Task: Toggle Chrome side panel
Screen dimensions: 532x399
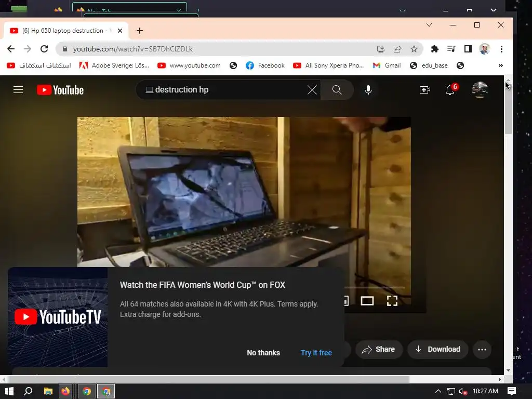Action: [468, 49]
